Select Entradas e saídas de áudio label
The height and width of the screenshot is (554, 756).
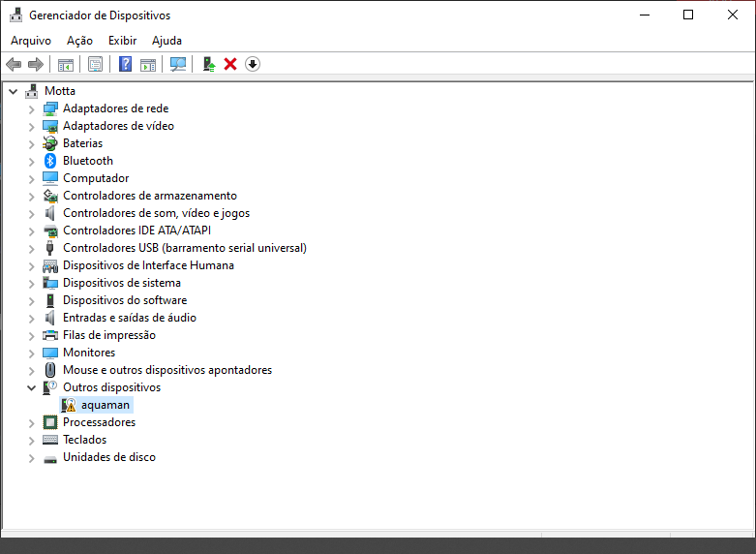point(130,318)
